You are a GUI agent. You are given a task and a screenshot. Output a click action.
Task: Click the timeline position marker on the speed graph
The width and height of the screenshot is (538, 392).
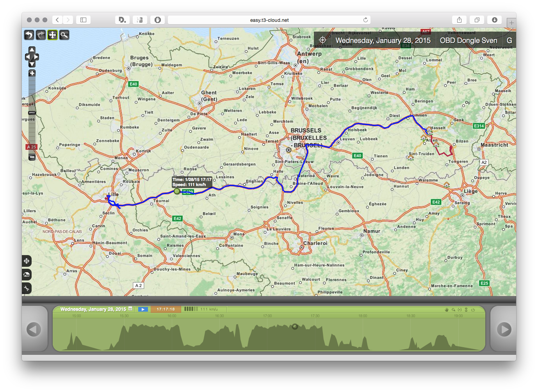[295, 326]
